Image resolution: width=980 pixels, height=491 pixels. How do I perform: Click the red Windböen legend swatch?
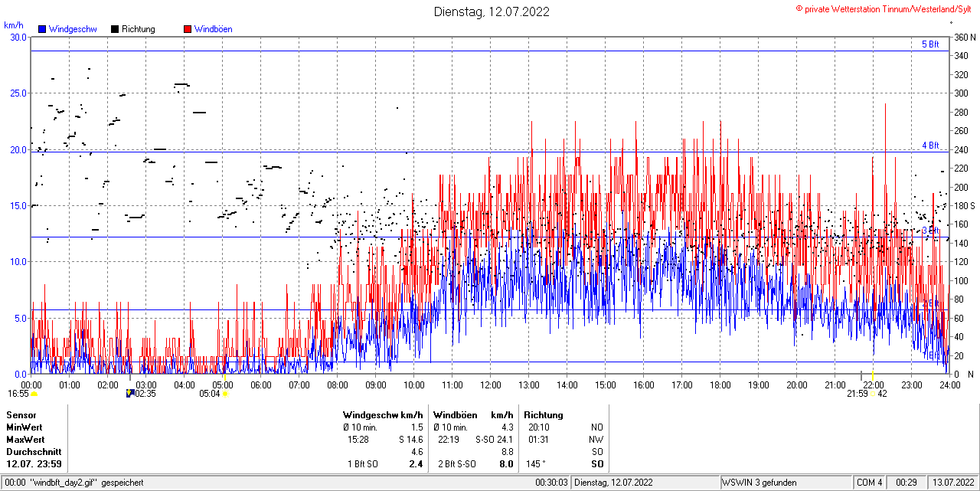pos(188,29)
